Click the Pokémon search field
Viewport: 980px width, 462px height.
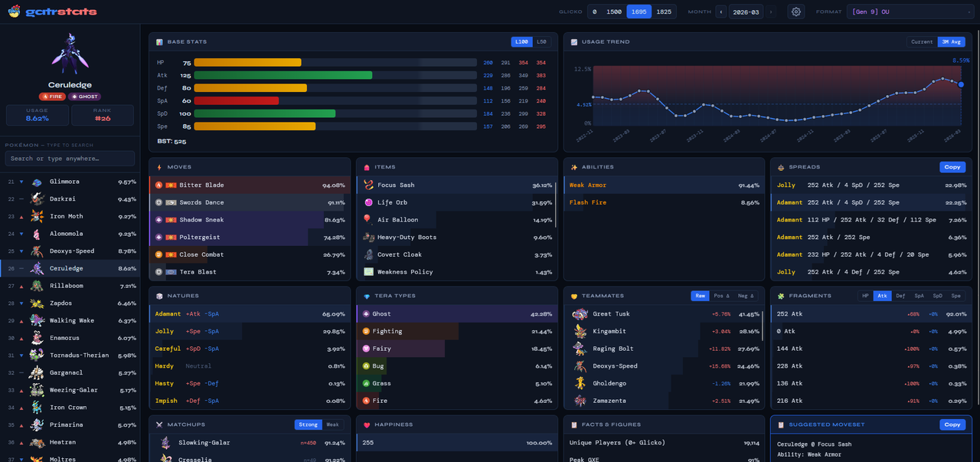[70, 159]
